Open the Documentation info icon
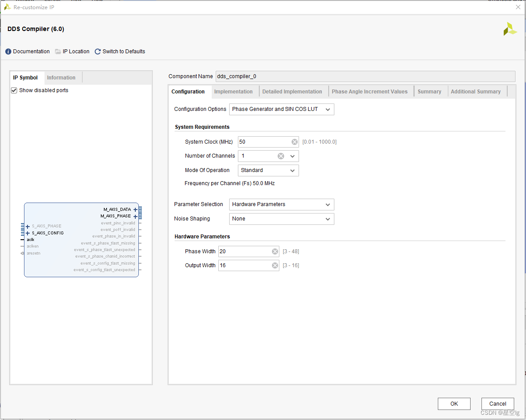This screenshot has width=526, height=420. click(x=8, y=52)
